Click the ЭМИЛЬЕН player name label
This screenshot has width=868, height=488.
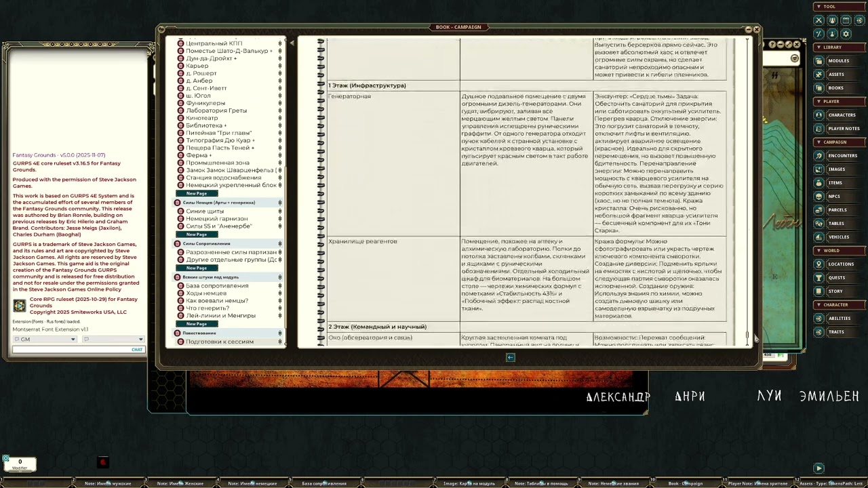tap(829, 396)
